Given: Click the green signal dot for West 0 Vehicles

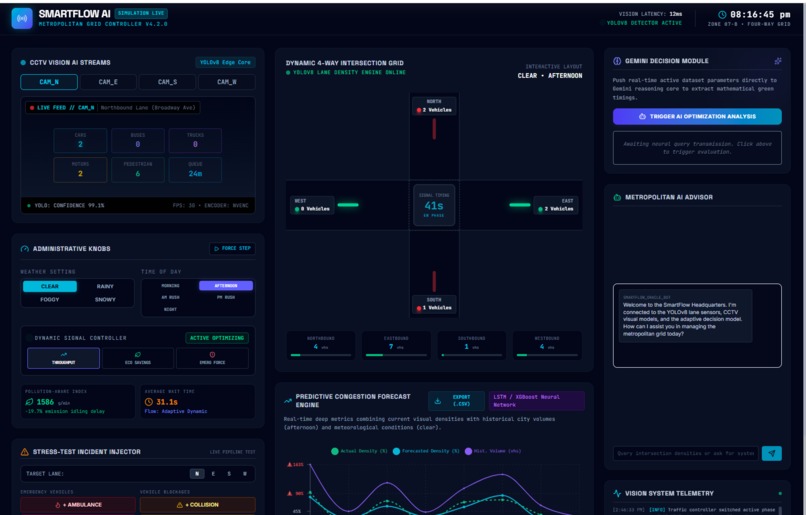Looking at the screenshot, I should click(297, 209).
